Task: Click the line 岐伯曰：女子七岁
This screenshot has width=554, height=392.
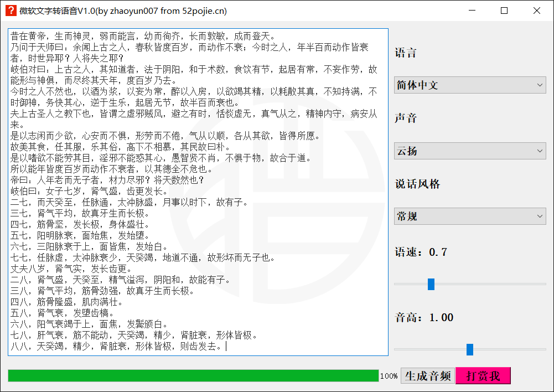Action: tap(89, 191)
